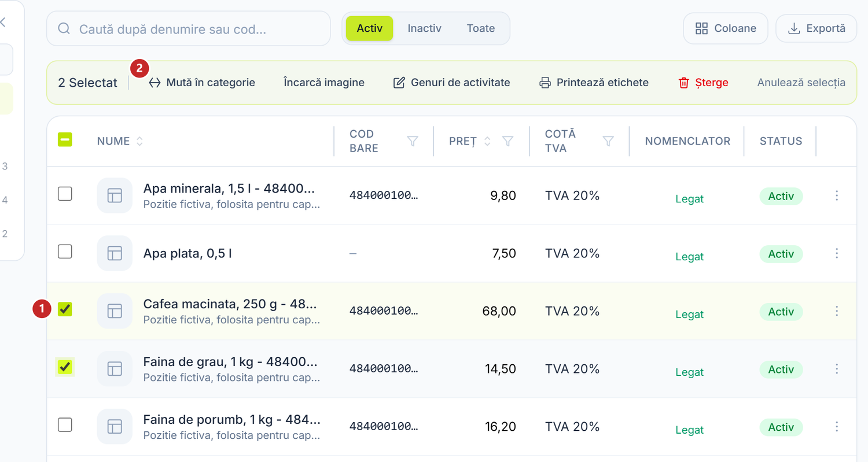
Task: Click Mută în categorie for the selection
Action: (201, 83)
